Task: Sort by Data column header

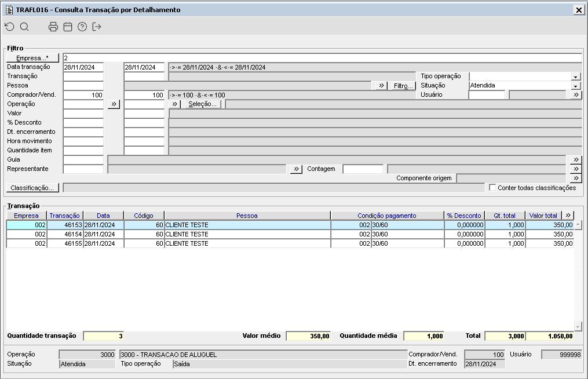Action: pos(103,216)
